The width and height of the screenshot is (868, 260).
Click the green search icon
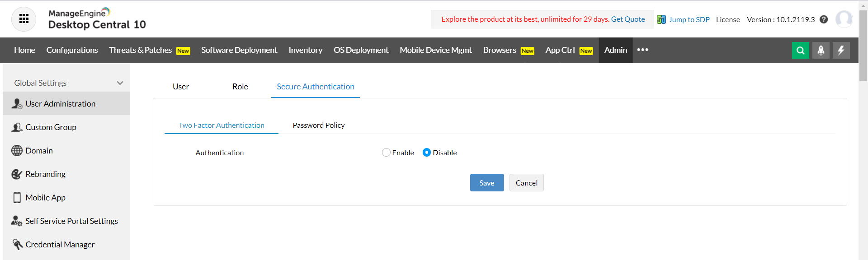(800, 50)
